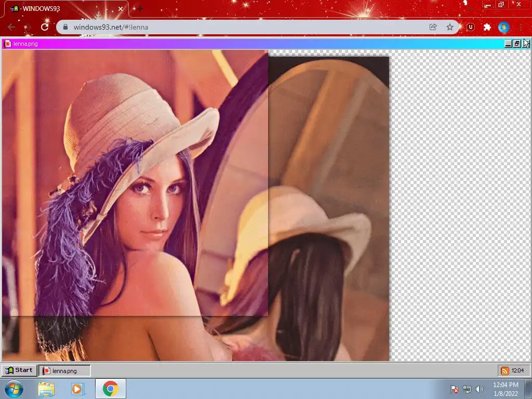This screenshot has height=399, width=532.
Task: Open the Chrome profile avatar
Action: (x=504, y=27)
